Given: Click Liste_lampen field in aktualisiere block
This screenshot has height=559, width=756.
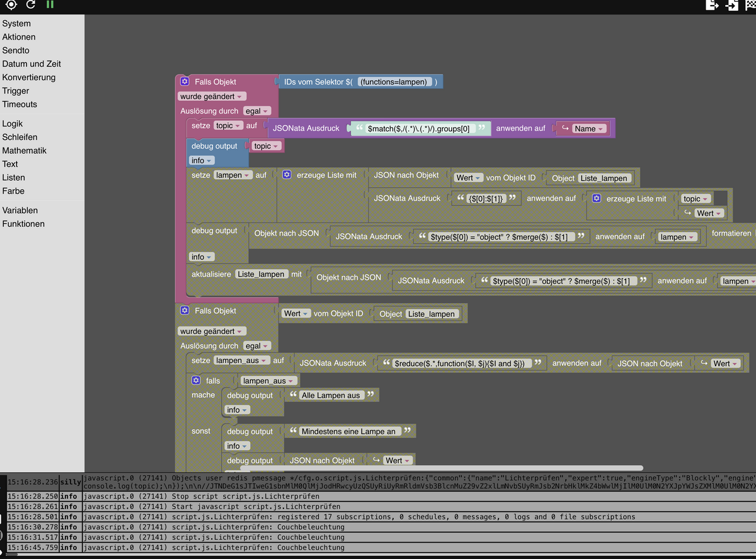Looking at the screenshot, I should [x=261, y=274].
